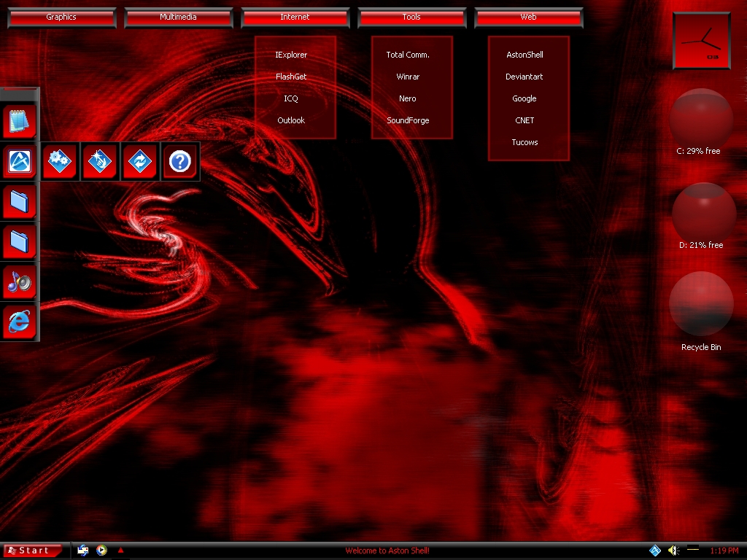The width and height of the screenshot is (747, 560).
Task: Start Nero from the Tools list
Action: tap(408, 98)
